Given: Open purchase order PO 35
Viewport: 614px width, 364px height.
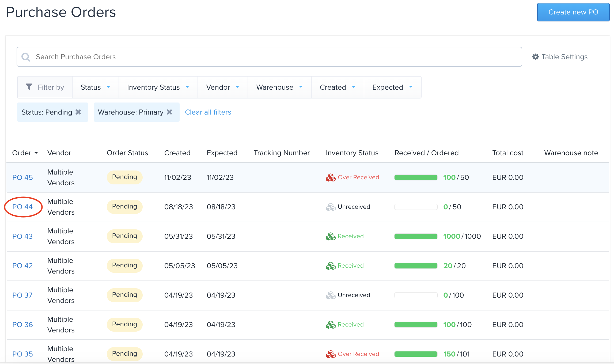Looking at the screenshot, I should coord(22,354).
